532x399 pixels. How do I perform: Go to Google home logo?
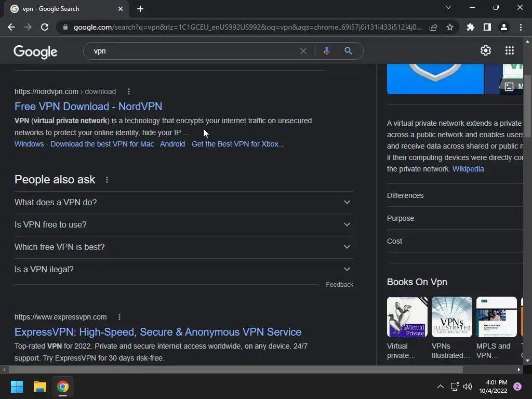[x=35, y=51]
